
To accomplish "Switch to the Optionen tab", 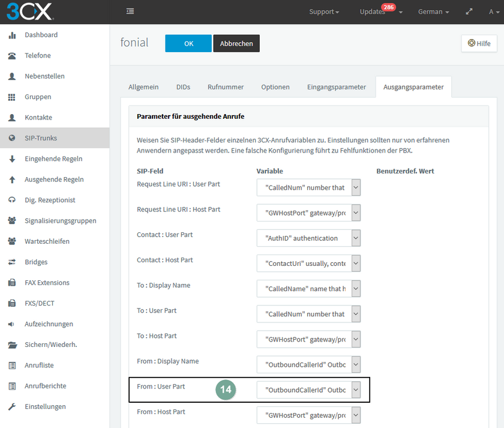I will click(x=275, y=87).
